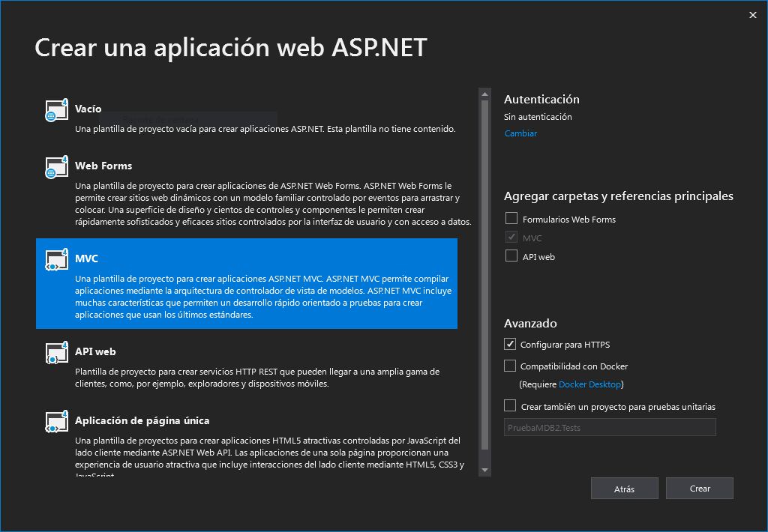Click the template list scrollbar thumb
768x532 pixels.
pos(485,275)
